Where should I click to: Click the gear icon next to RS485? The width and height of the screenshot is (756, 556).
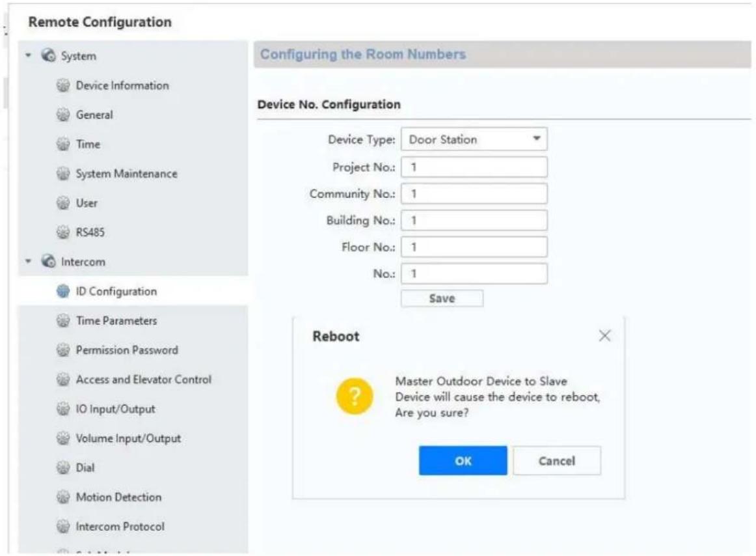pyautogui.click(x=63, y=232)
